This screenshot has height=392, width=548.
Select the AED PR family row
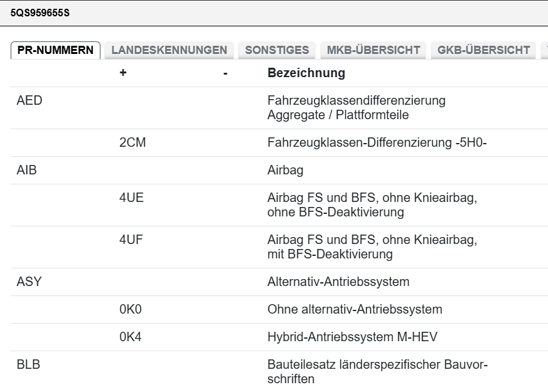(30, 100)
